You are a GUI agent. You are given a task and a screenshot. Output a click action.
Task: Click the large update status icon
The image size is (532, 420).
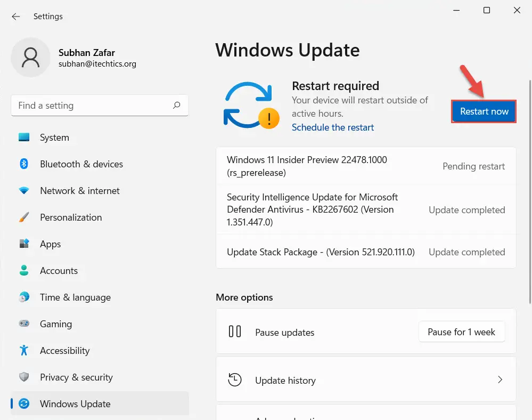[x=251, y=105]
